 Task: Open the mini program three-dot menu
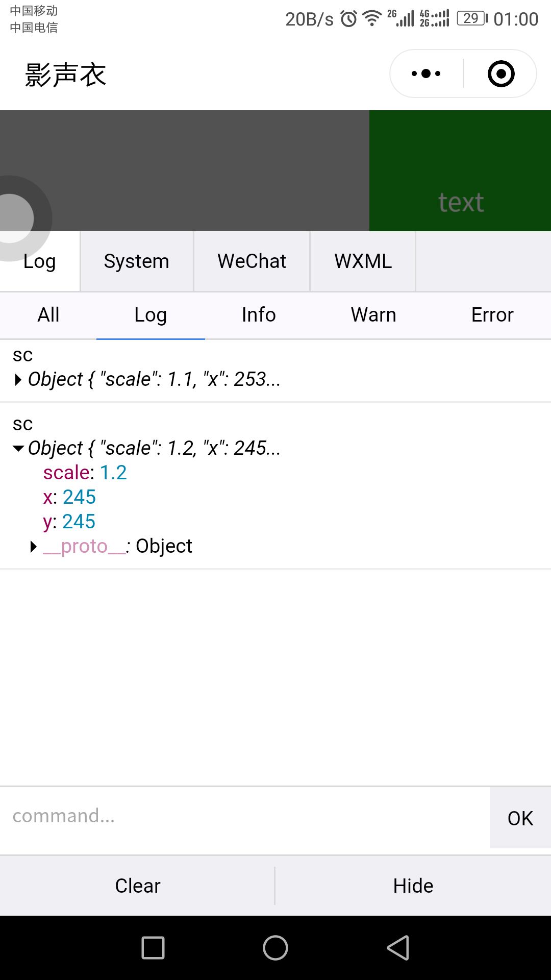pyautogui.click(x=426, y=73)
